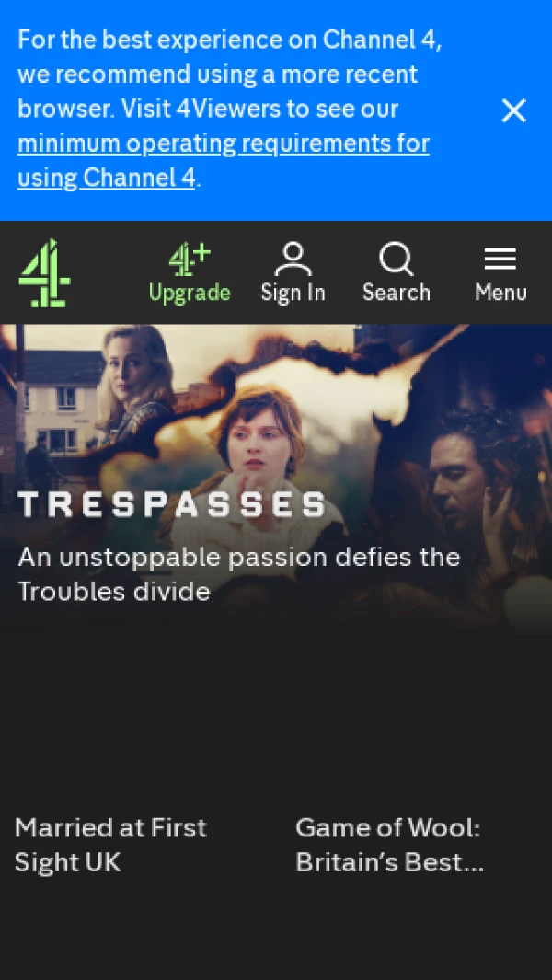
Task: Go home via the Channel 4 logo
Action: [x=44, y=273]
